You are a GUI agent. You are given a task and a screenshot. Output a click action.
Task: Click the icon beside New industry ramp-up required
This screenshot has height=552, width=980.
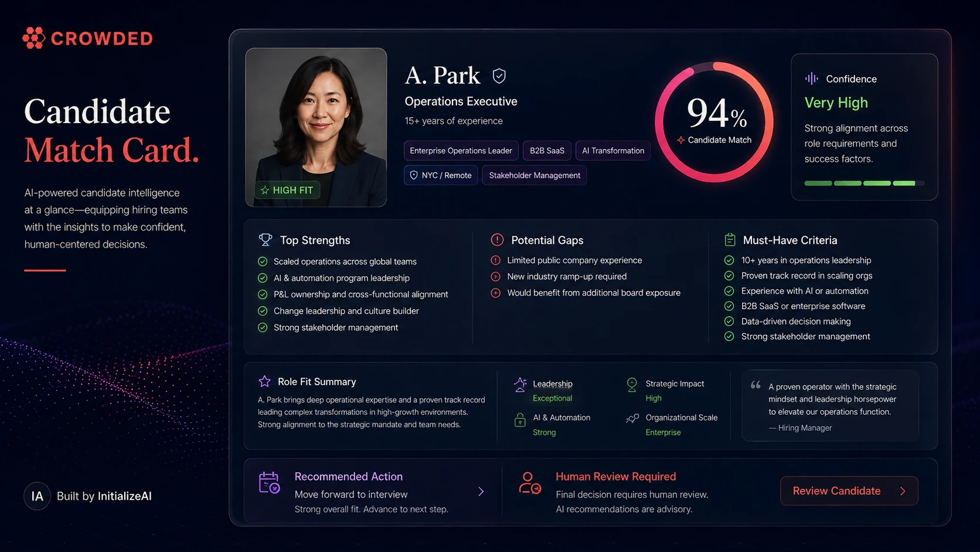(496, 277)
